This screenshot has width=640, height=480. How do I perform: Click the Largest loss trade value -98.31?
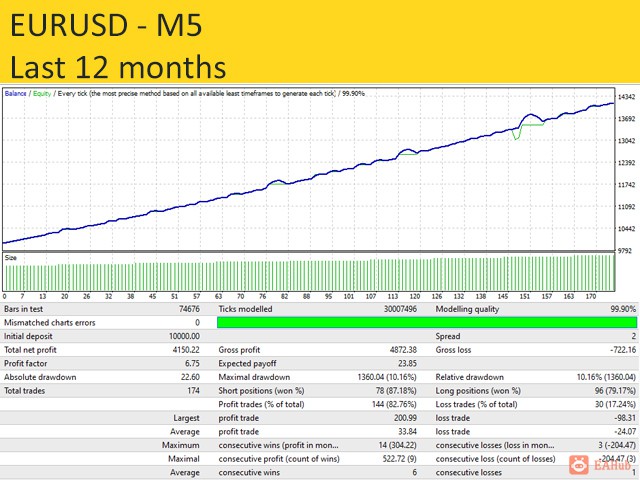[625, 418]
